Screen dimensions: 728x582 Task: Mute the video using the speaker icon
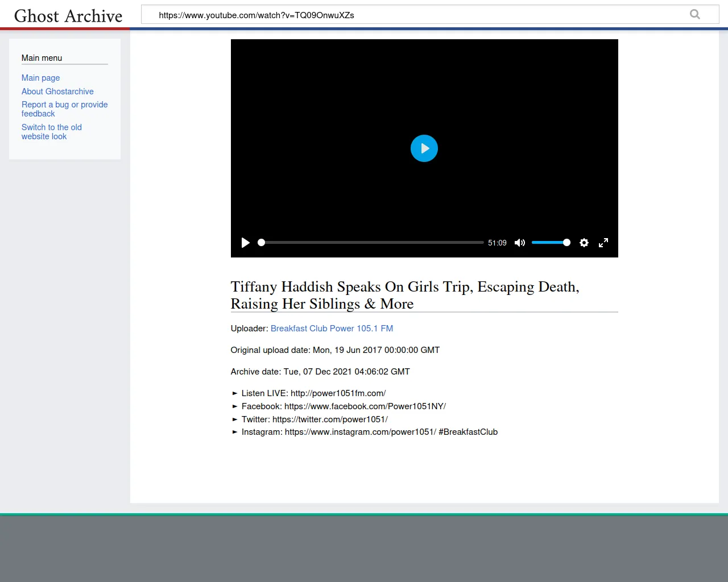[x=519, y=243]
